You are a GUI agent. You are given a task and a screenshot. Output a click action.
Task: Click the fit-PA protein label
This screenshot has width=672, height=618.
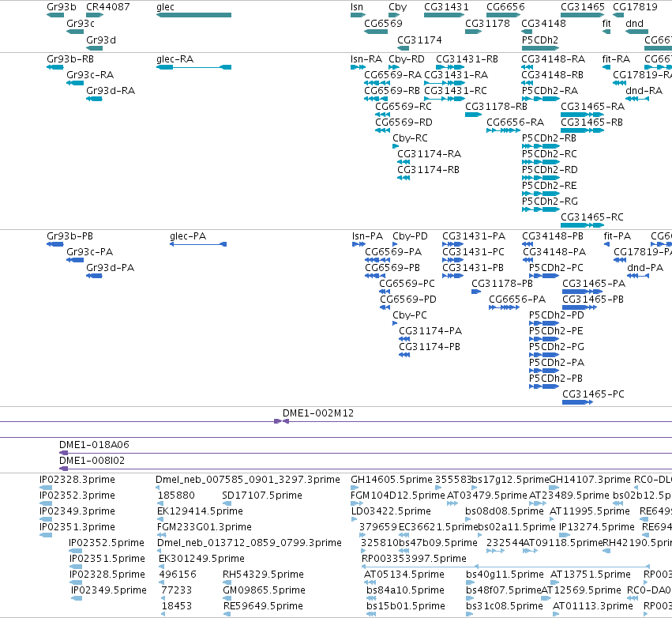[618, 236]
